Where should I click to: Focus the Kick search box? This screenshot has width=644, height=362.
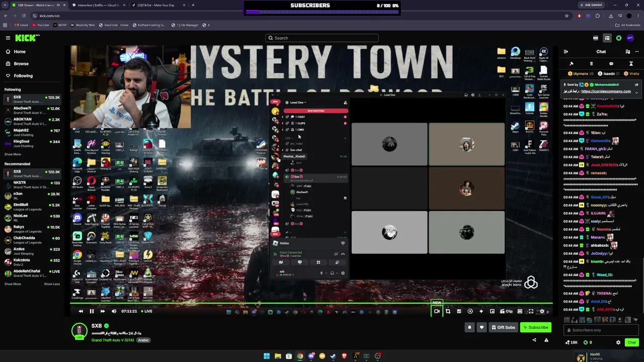[x=322, y=38]
